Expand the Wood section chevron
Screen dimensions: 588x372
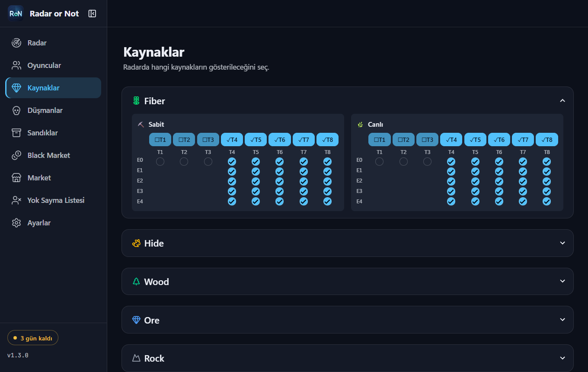point(562,281)
